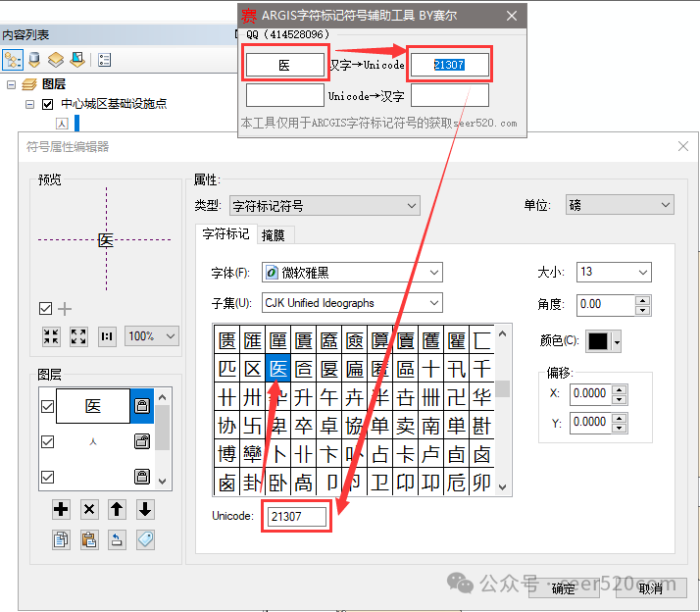Screen dimensions: 700x612
Task: Click the zoom-to-fit icon in preview
Action: [51, 336]
